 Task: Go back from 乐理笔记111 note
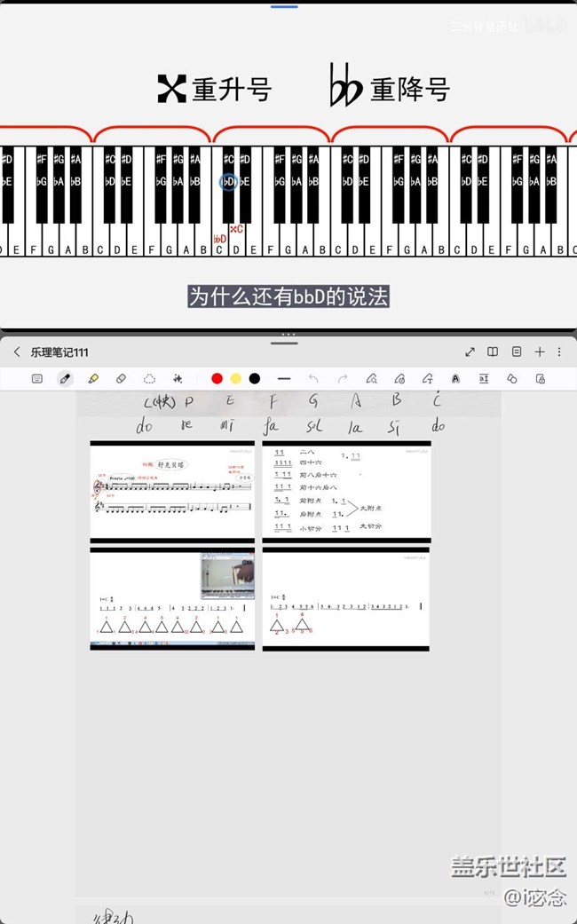16,352
